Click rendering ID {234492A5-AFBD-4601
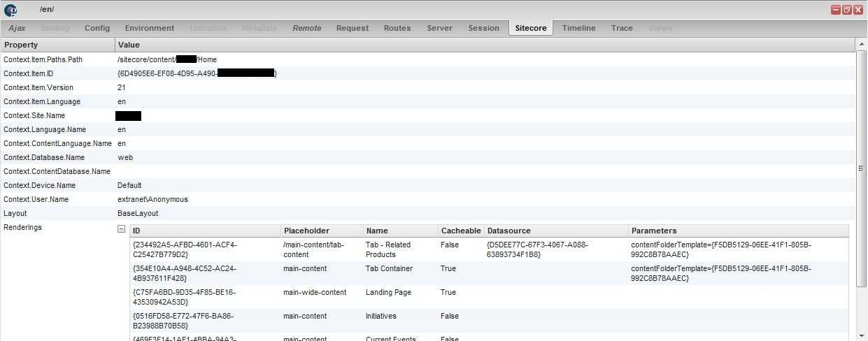 coord(185,249)
